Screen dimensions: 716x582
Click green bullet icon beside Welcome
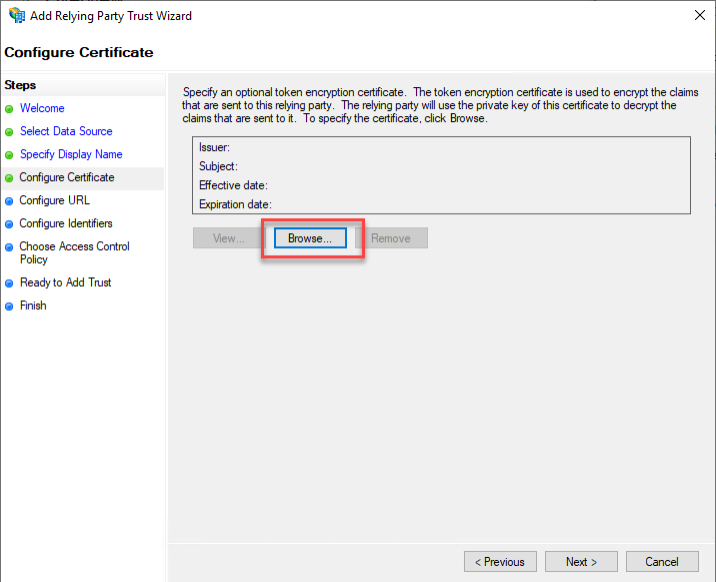[x=9, y=109]
